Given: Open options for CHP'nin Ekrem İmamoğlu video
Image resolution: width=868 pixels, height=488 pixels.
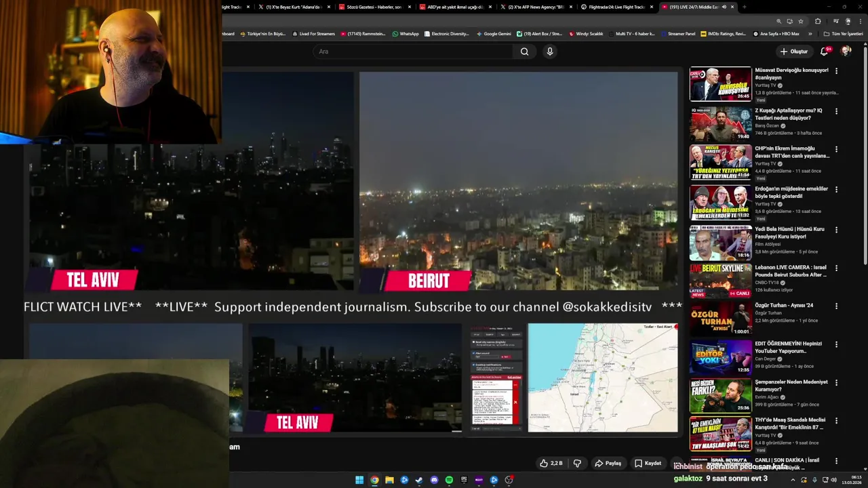Looking at the screenshot, I should pyautogui.click(x=836, y=149).
